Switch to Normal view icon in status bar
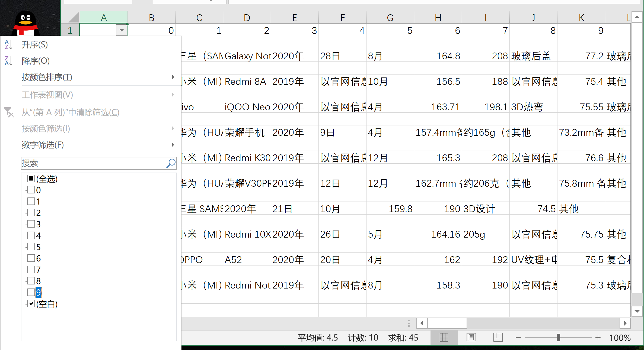The height and width of the screenshot is (350, 644). pos(444,338)
